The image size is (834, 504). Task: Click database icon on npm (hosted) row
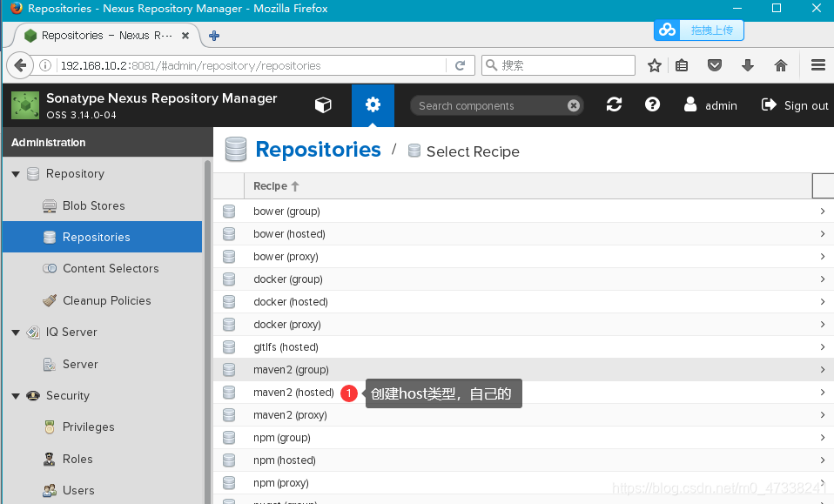(229, 460)
